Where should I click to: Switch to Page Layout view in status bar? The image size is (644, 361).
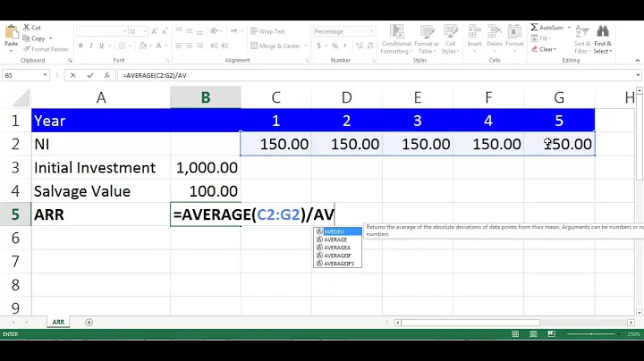(533, 334)
